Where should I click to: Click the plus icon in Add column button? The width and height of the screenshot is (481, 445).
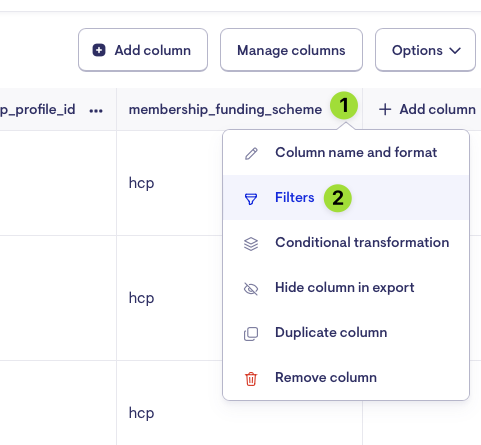99,50
